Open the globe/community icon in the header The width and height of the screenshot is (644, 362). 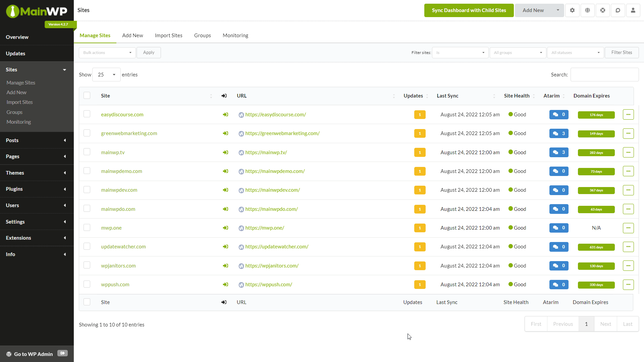[x=587, y=10]
